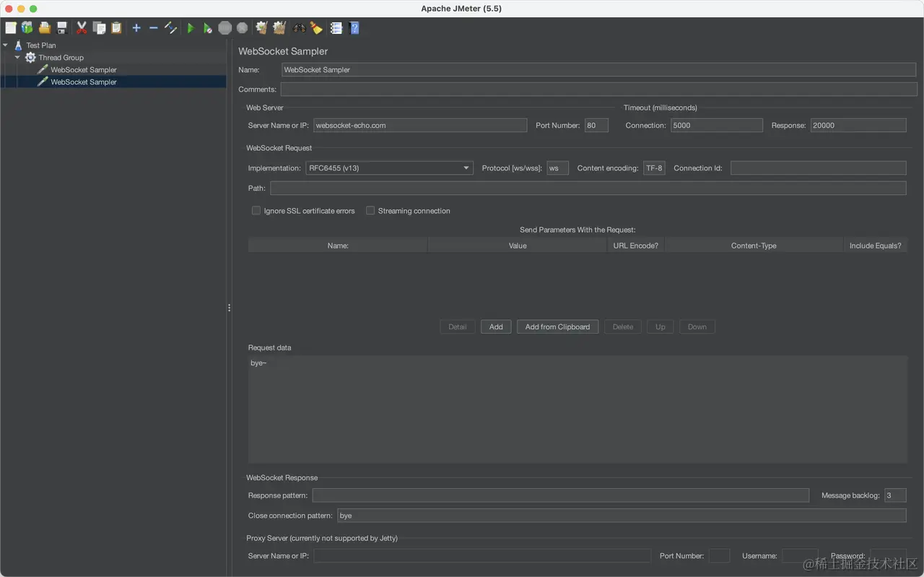Click the Add parameter button
The height and width of the screenshot is (577, 924).
(496, 326)
